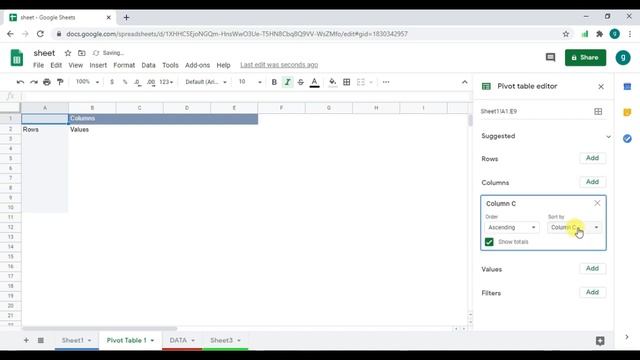Viewport: 640px width, 360px height.
Task: Open Calendar in the side panel
Action: coord(627,87)
